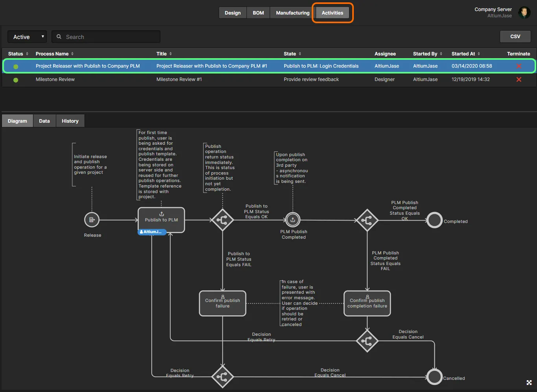The image size is (537, 392).
Task: Click the Search input field
Action: click(x=106, y=37)
